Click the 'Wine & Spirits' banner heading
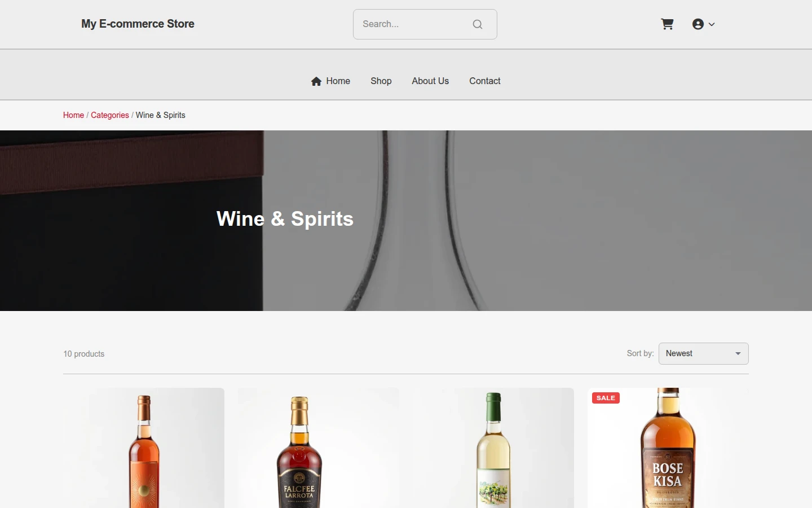 click(x=285, y=219)
